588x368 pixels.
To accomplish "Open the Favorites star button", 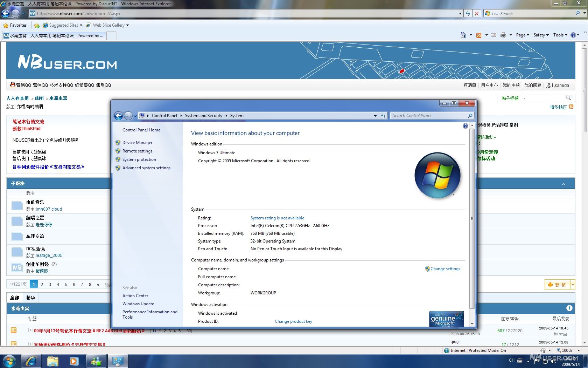I will coord(15,25).
